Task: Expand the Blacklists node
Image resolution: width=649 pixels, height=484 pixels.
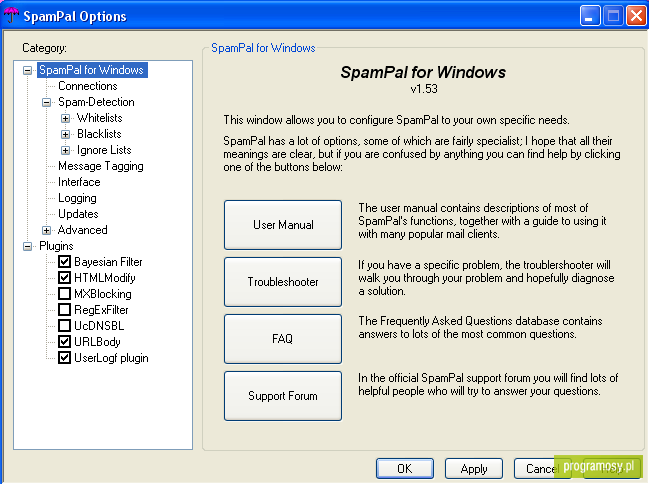Action: click(x=65, y=134)
